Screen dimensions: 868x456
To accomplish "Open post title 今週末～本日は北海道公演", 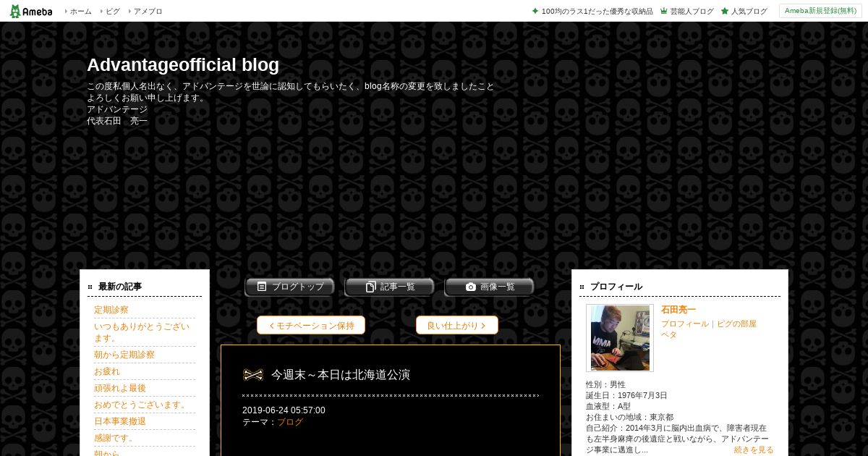I will point(341,374).
